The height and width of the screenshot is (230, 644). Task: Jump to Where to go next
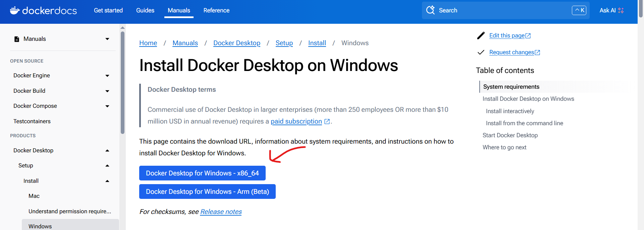coord(504,147)
